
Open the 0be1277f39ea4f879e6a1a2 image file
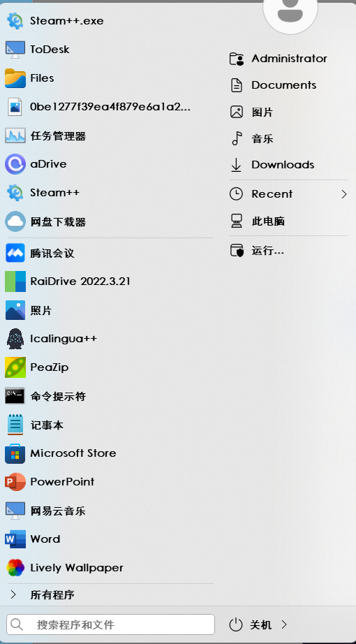pos(108,107)
